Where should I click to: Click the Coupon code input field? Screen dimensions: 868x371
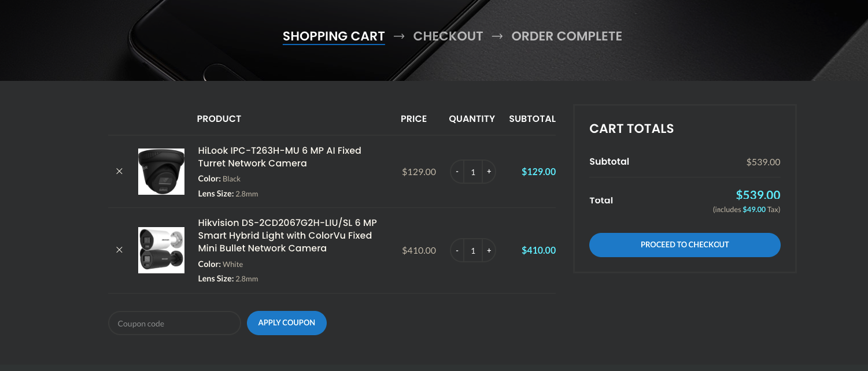click(175, 323)
